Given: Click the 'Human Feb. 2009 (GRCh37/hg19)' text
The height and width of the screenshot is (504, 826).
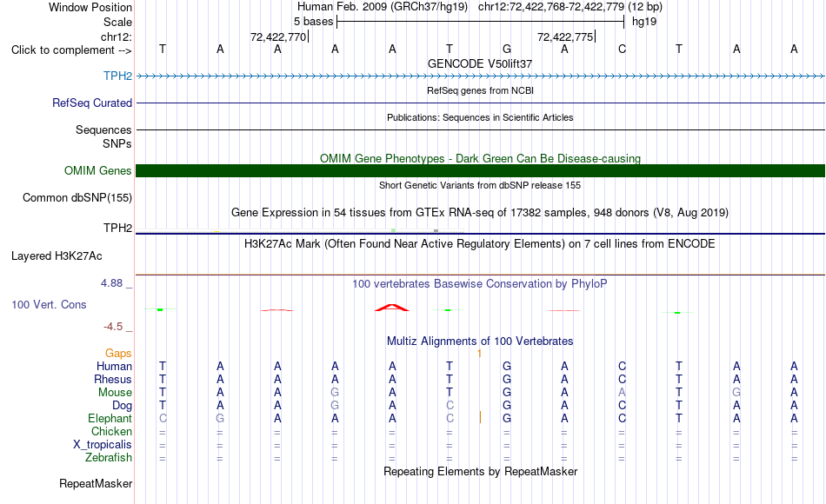Looking at the screenshot, I should pos(383,7).
